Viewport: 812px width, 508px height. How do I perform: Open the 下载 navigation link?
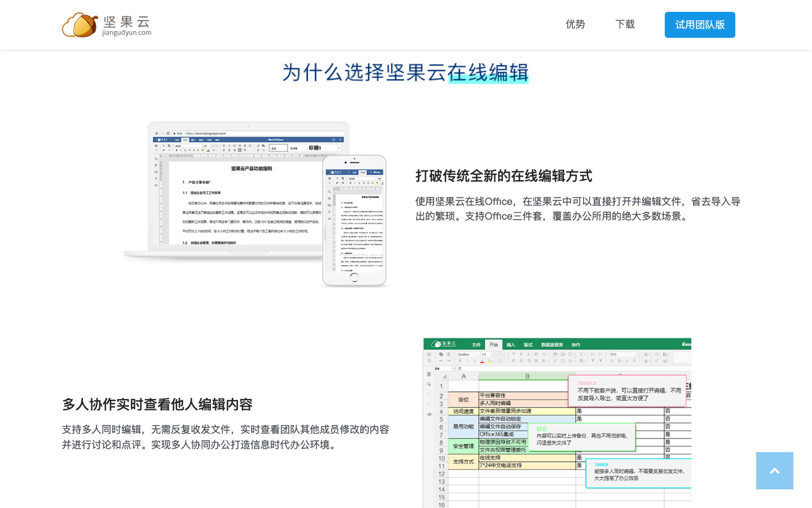pos(624,24)
